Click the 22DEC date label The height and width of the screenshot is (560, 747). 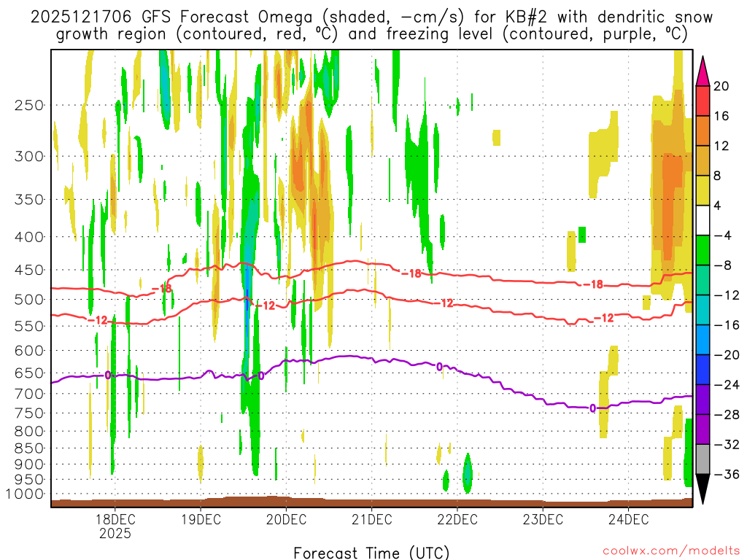(457, 519)
